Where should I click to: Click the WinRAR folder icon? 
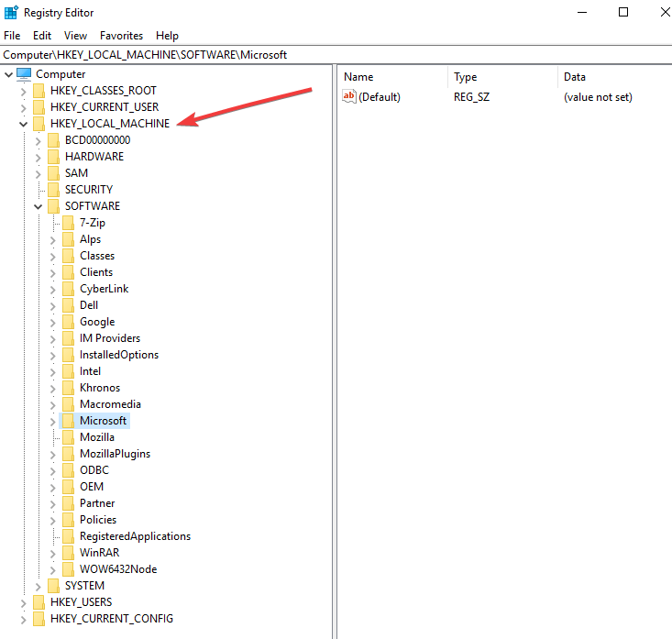(x=68, y=553)
